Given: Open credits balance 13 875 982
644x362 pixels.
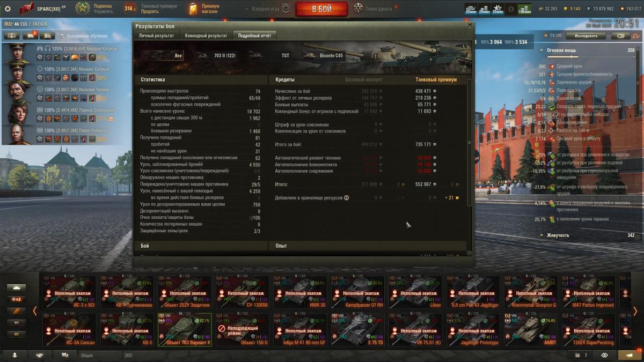Looking at the screenshot, I should coord(600,9).
